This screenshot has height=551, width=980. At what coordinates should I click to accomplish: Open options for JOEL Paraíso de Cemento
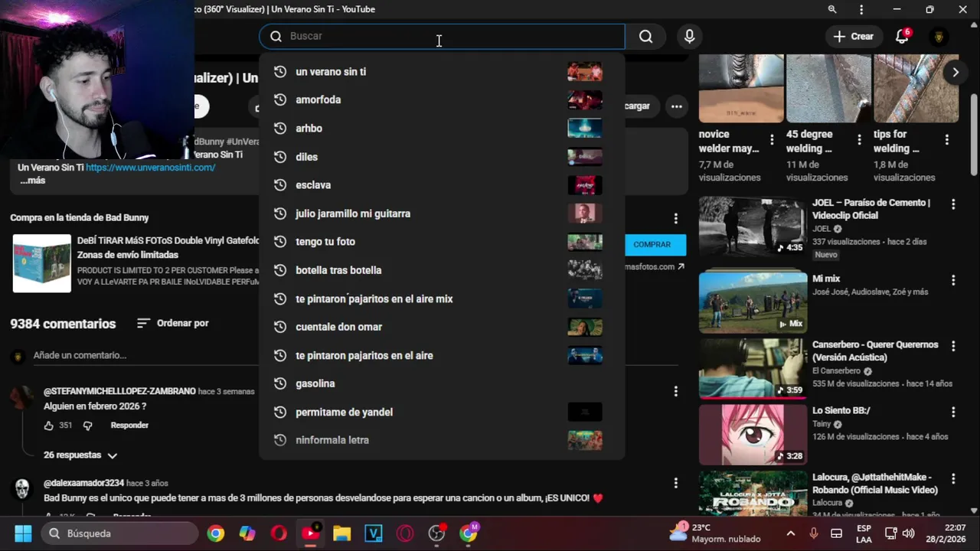point(953,204)
